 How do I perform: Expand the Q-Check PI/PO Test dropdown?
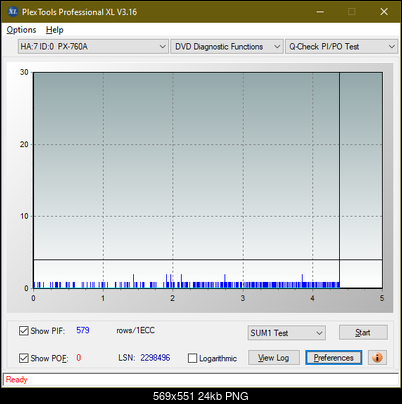(342, 47)
